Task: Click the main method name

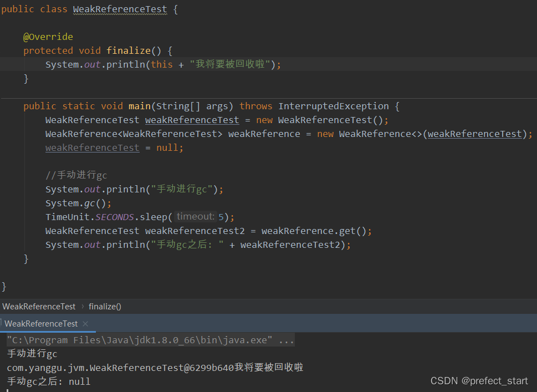Action: [140, 106]
